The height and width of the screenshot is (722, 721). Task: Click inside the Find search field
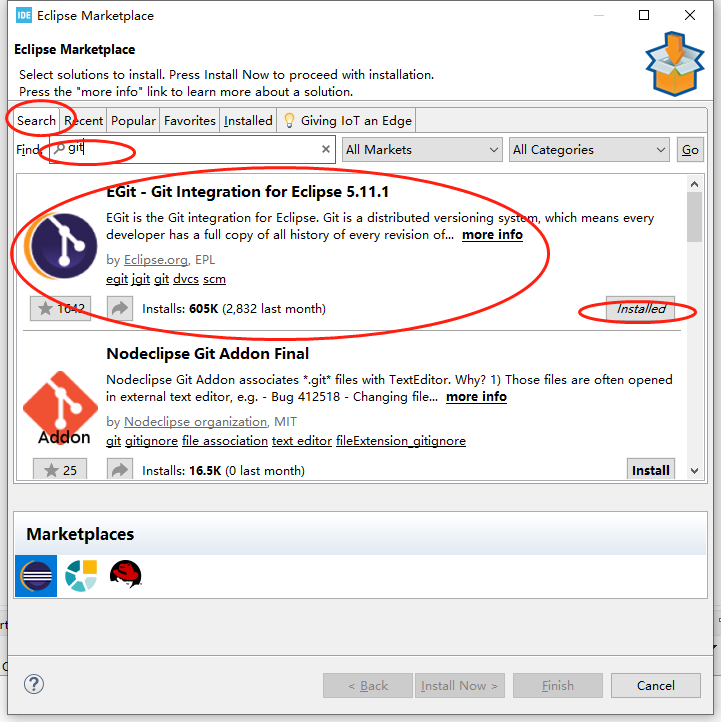click(x=192, y=149)
